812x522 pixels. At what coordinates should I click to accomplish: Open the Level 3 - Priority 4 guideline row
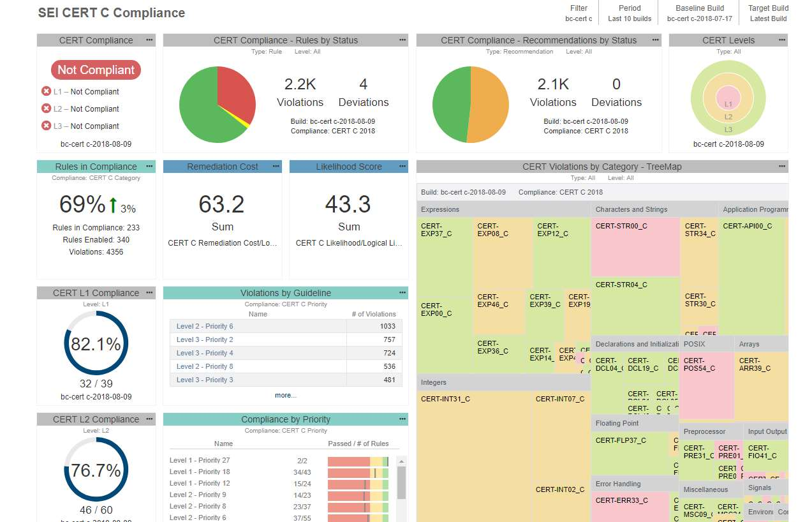286,353
